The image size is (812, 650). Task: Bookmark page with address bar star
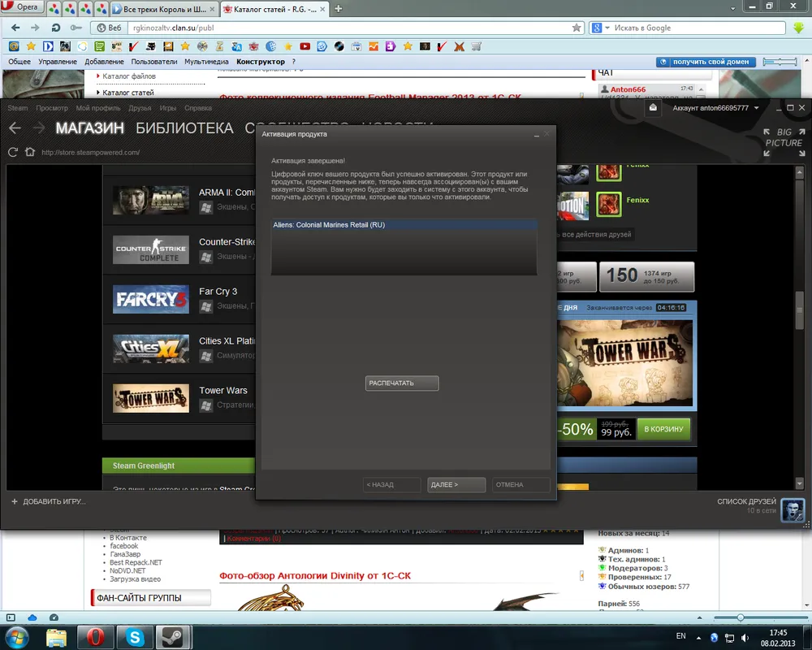coord(577,28)
